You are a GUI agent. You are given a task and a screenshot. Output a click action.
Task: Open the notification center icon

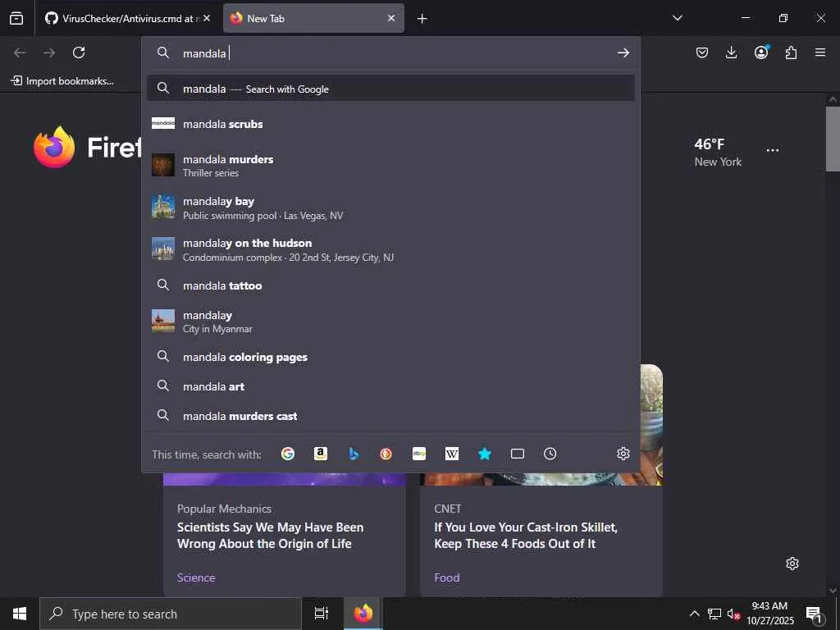click(x=814, y=614)
